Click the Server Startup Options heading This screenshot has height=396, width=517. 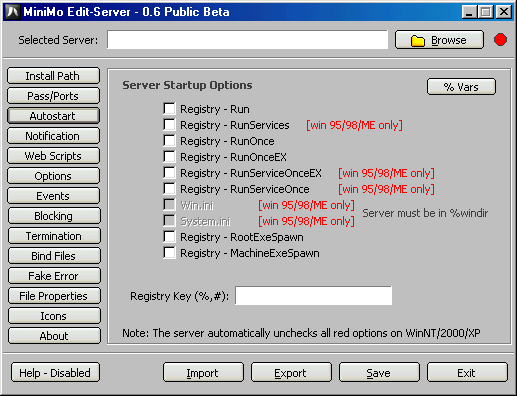click(187, 85)
